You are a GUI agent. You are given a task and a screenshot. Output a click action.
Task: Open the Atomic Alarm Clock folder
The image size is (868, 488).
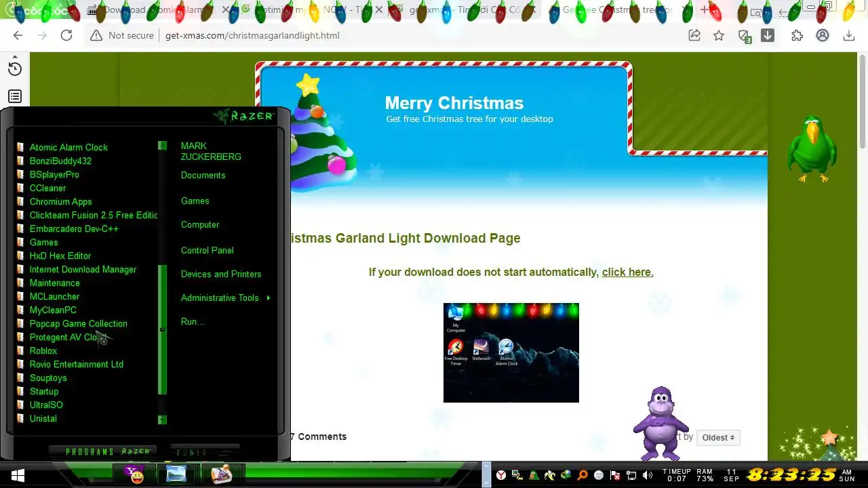68,147
